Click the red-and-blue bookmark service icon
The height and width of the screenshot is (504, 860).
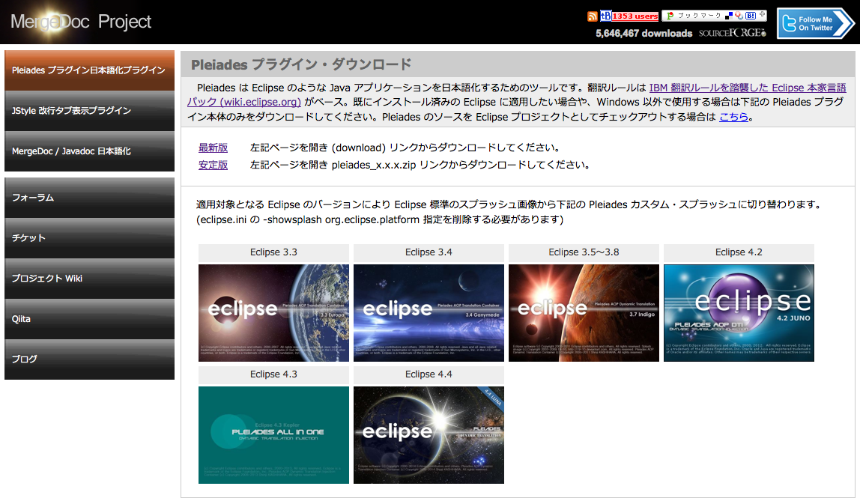pyautogui.click(x=739, y=16)
